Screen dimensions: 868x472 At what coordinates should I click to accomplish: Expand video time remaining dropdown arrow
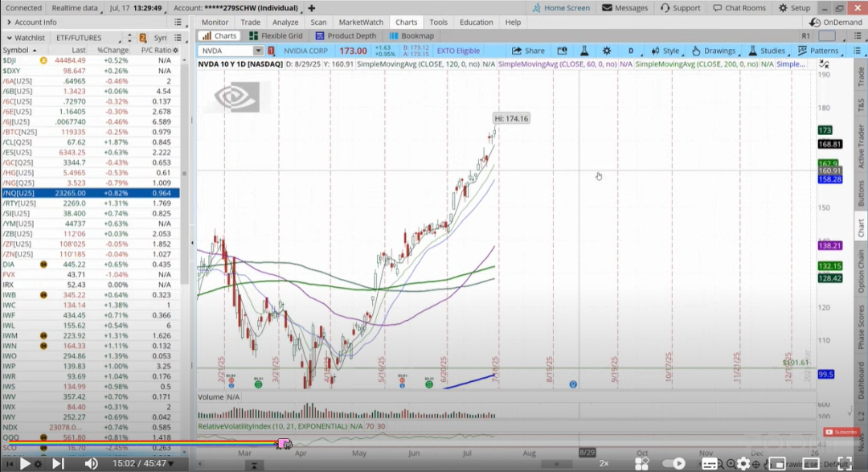171,464
